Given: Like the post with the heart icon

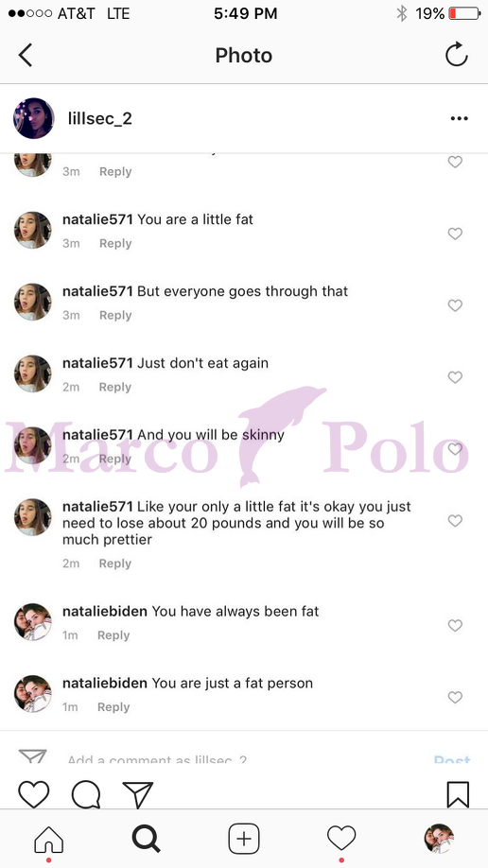Looking at the screenshot, I should tap(34, 794).
